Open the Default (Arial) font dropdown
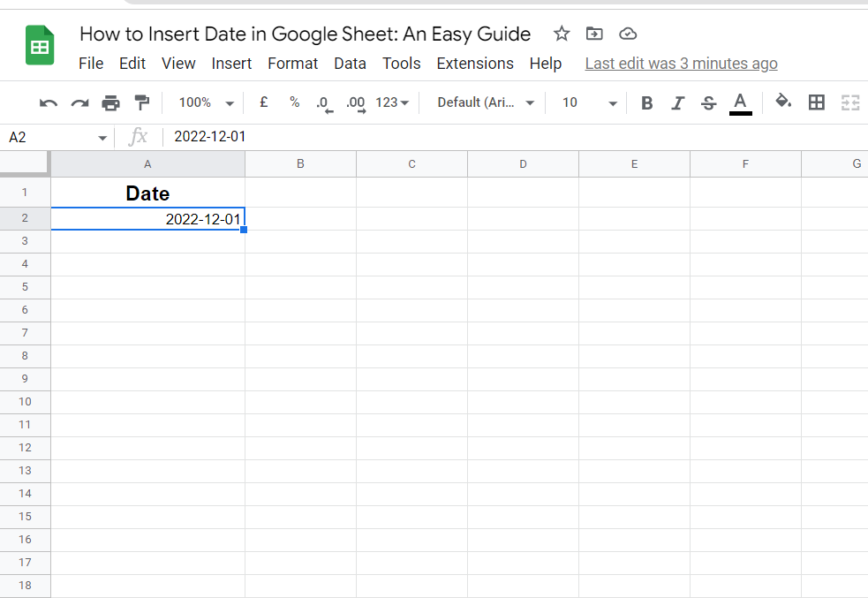Image resolution: width=868 pixels, height=598 pixels. click(486, 103)
